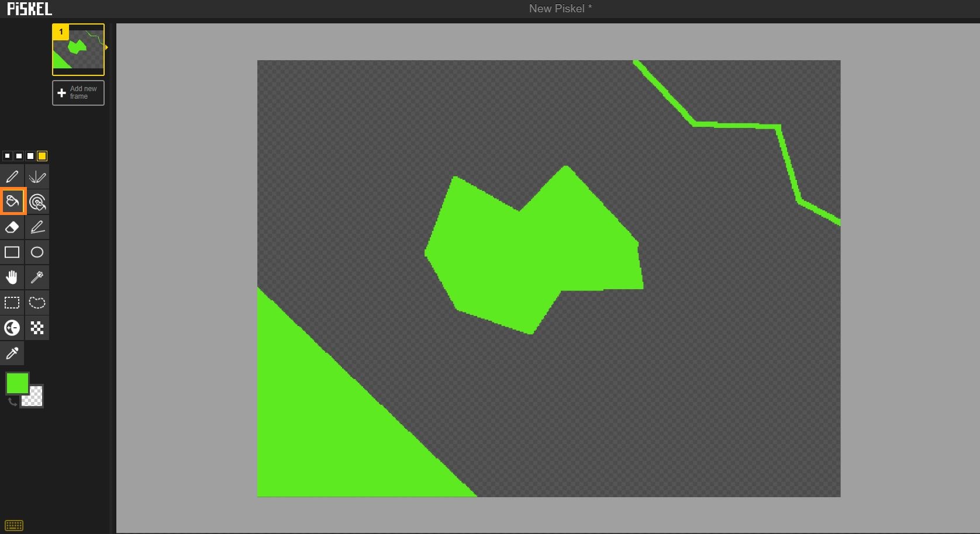Select the Rectangle tool
980x534 pixels.
[12, 252]
